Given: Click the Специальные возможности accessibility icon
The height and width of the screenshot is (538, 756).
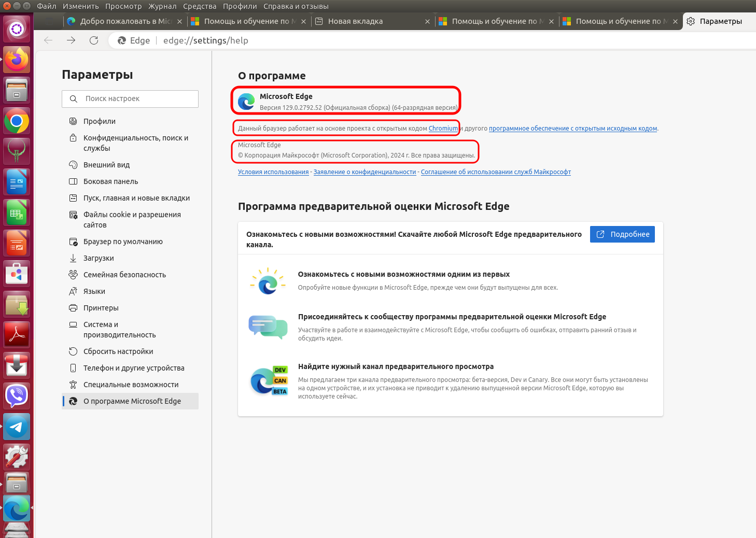Looking at the screenshot, I should pos(73,385).
